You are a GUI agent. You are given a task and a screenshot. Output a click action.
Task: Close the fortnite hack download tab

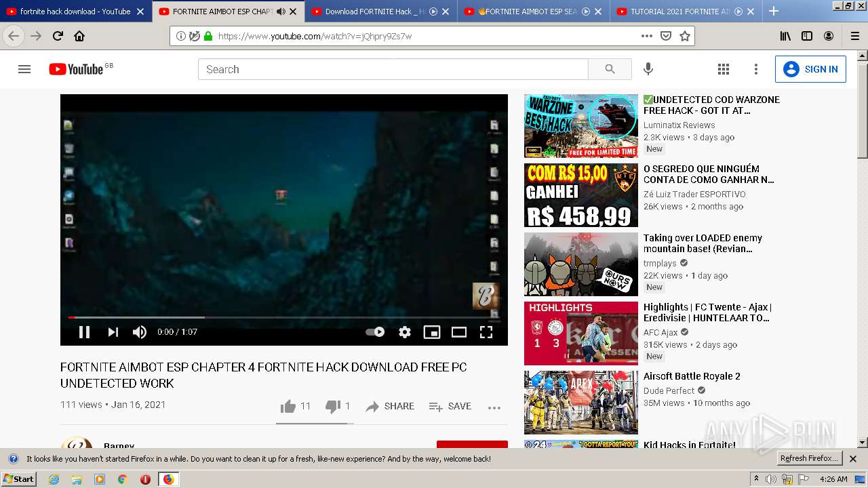(140, 12)
